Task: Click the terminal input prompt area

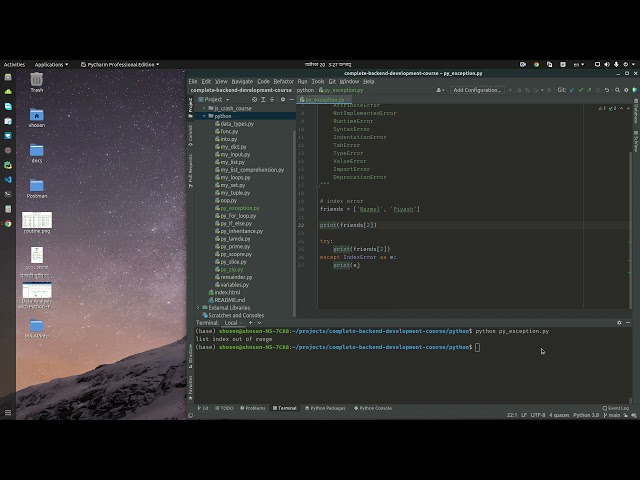Action: (477, 347)
